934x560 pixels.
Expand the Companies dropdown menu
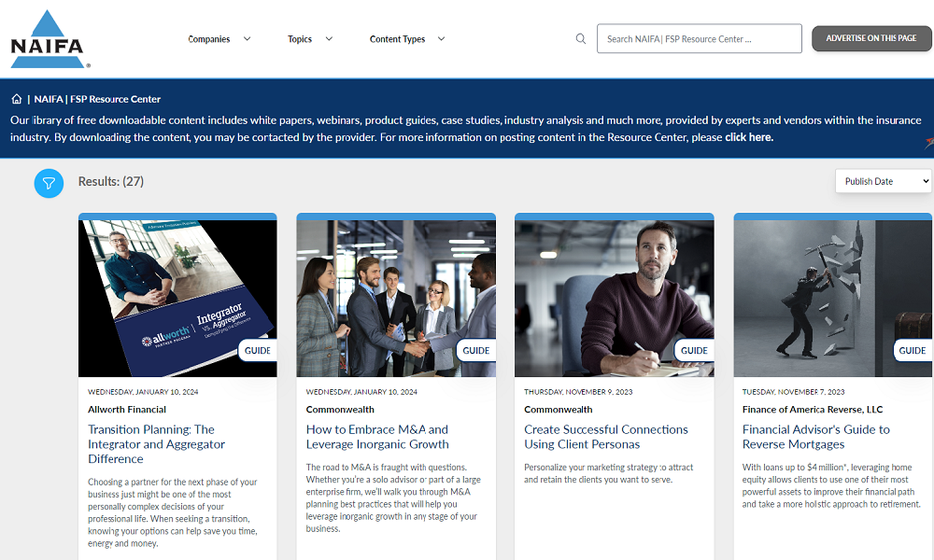pyautogui.click(x=219, y=39)
